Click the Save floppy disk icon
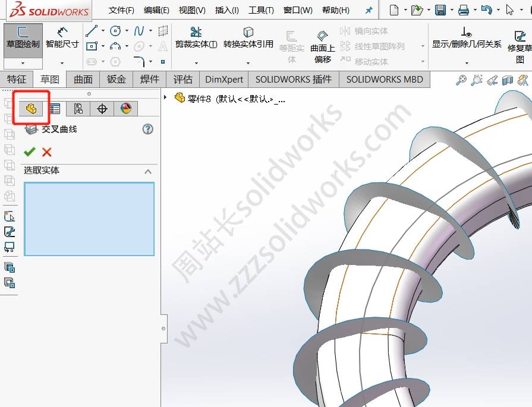 coord(440,10)
